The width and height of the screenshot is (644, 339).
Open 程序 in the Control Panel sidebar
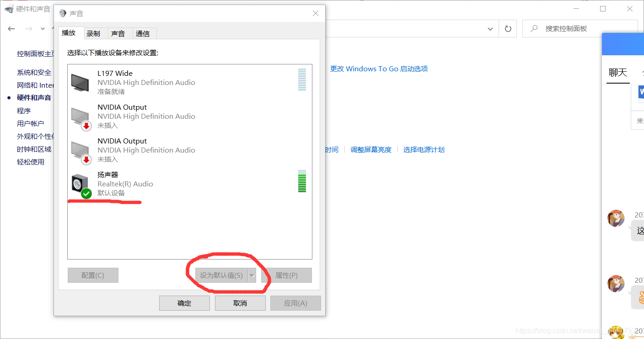[24, 111]
